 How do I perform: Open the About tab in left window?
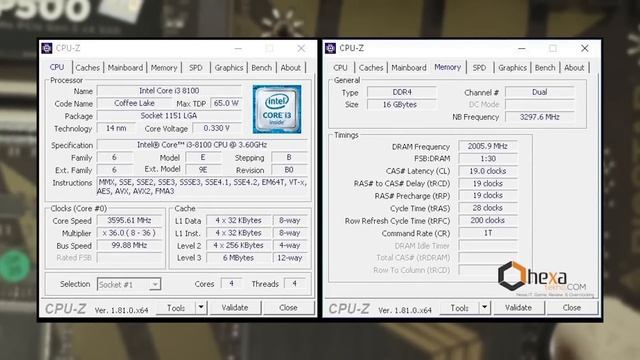coord(291,68)
